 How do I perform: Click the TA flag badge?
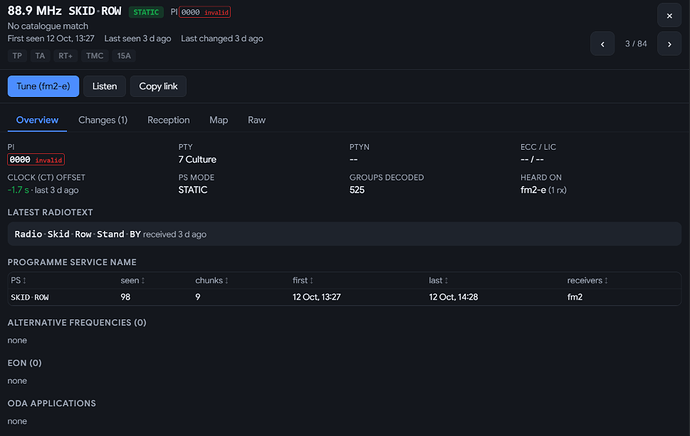coord(40,56)
